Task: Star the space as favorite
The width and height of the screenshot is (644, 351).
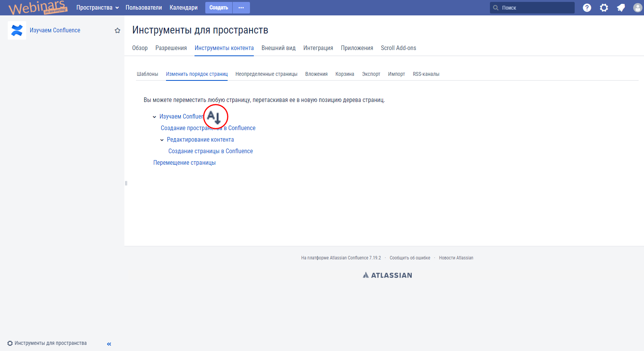Action: [117, 30]
